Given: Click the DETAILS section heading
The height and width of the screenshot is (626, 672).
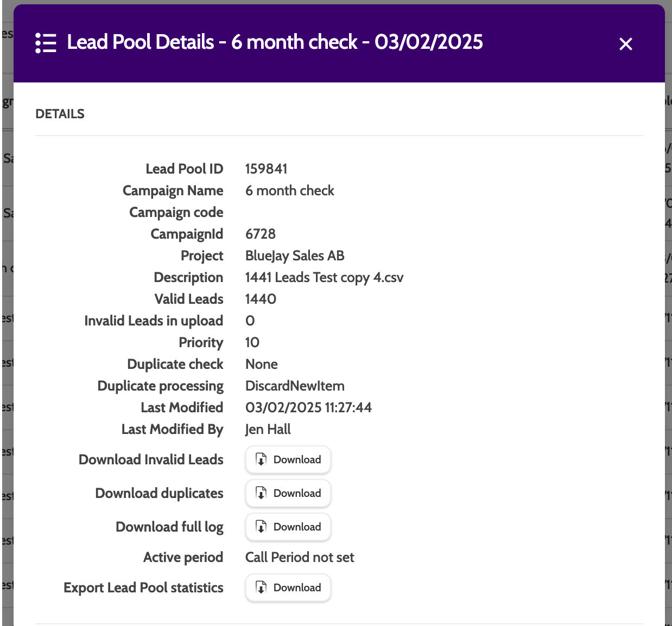Looking at the screenshot, I should click(x=60, y=114).
